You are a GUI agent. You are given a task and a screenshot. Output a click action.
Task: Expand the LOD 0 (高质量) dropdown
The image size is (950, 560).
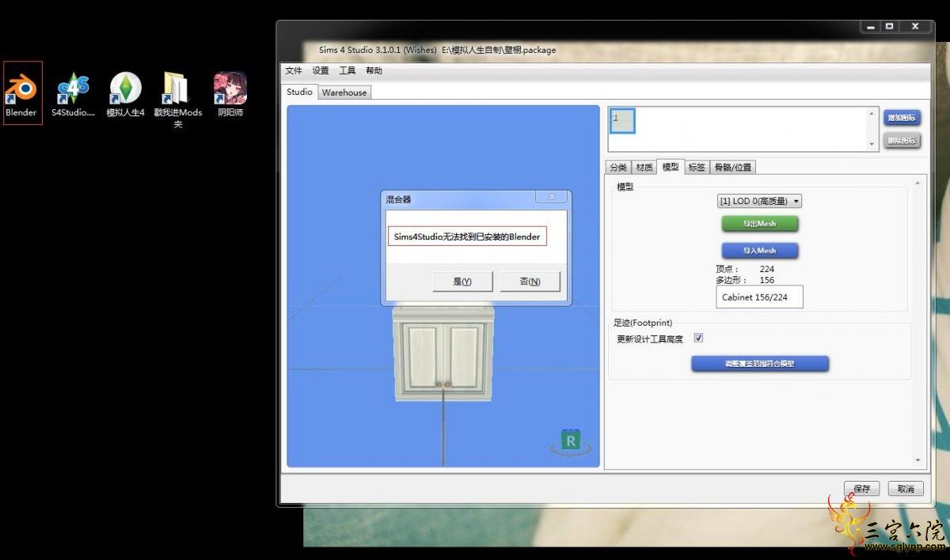coord(759,201)
